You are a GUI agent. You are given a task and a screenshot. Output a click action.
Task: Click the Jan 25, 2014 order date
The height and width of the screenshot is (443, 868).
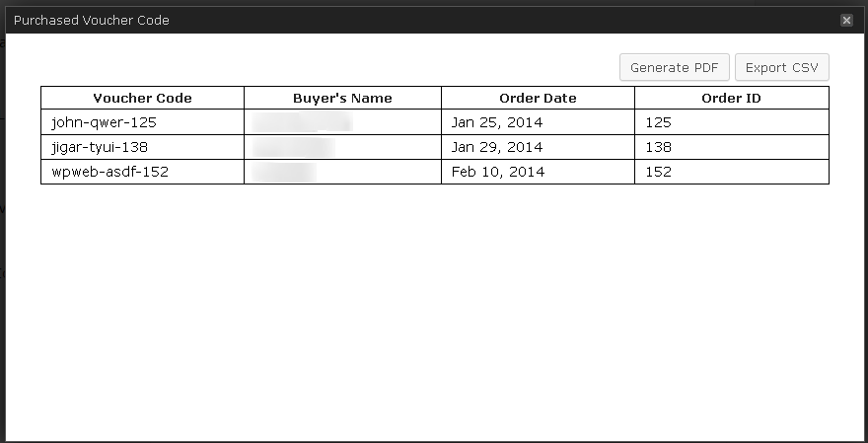(x=497, y=122)
